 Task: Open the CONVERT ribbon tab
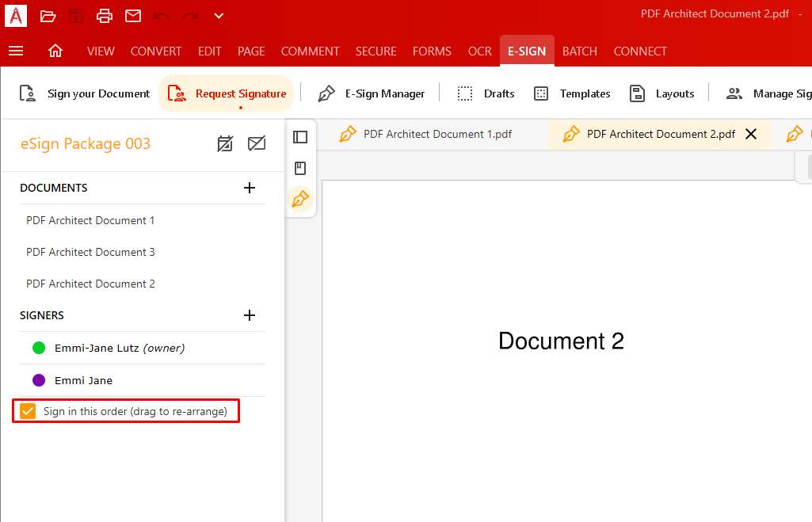pyautogui.click(x=156, y=51)
